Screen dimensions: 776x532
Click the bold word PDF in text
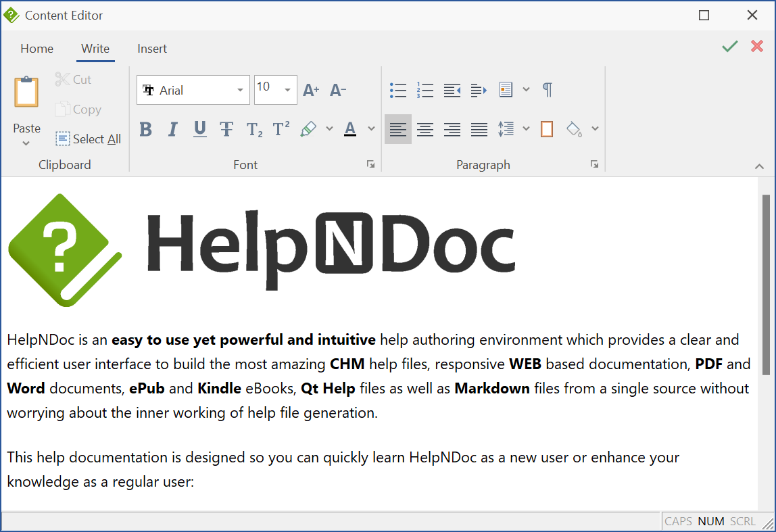tap(708, 364)
